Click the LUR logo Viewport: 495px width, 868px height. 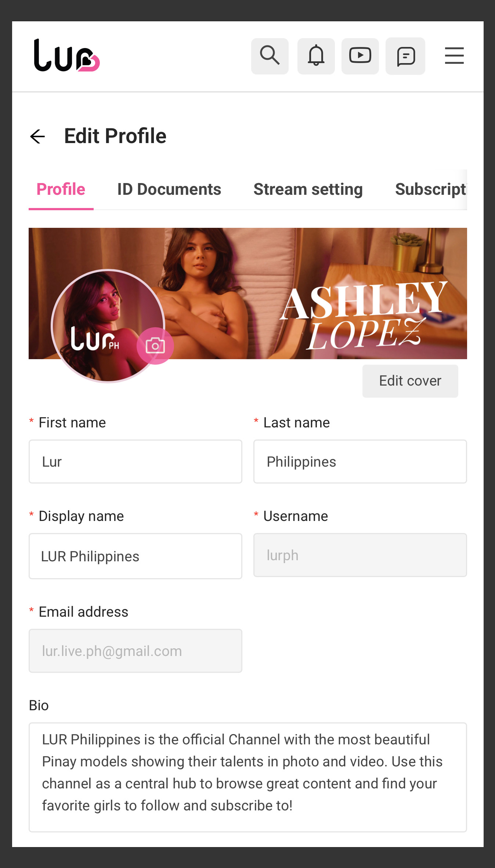67,55
